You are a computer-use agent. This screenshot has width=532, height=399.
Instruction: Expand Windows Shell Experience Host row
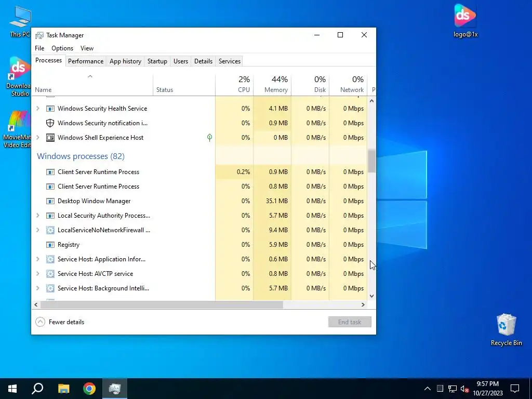pyautogui.click(x=38, y=138)
